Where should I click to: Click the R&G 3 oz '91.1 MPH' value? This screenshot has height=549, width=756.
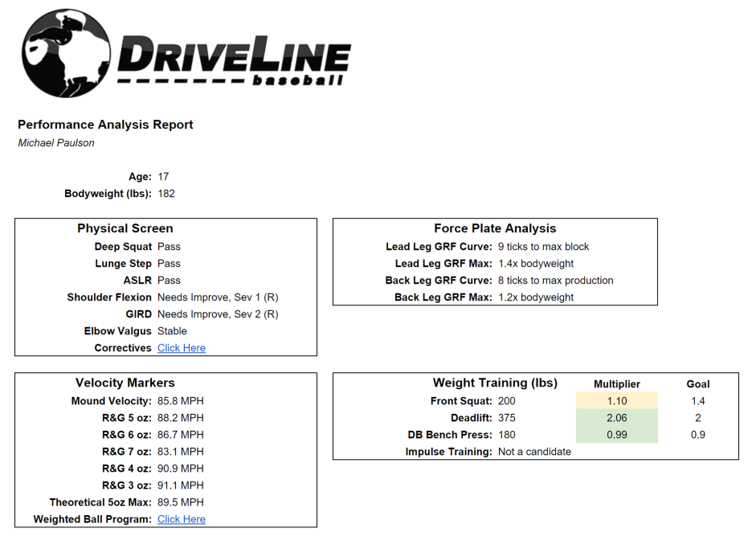point(180,485)
